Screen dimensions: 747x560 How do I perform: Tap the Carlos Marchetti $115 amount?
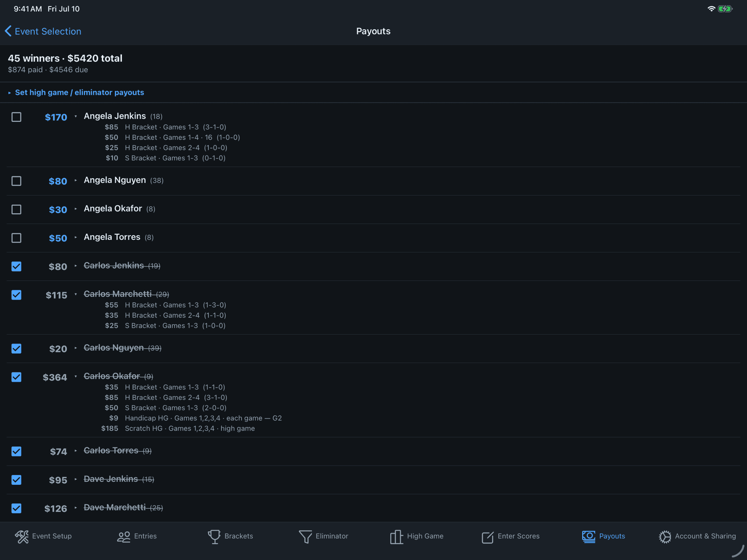pos(56,295)
